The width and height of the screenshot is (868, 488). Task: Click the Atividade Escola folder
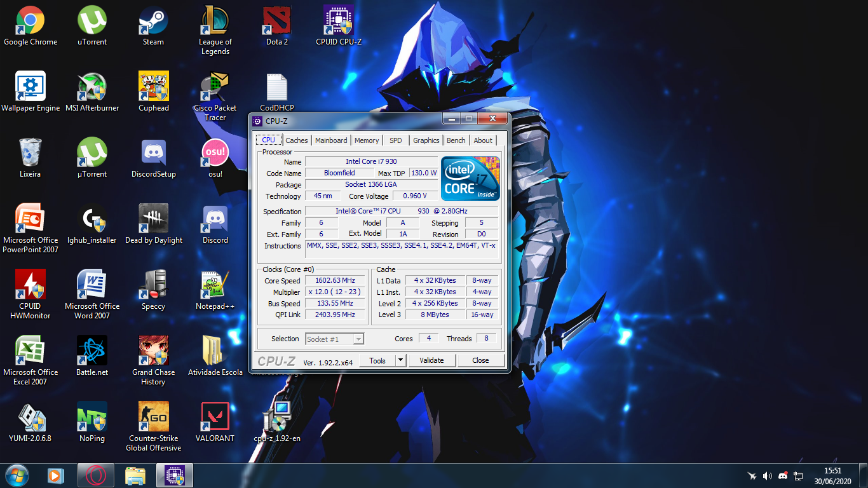[x=215, y=357]
